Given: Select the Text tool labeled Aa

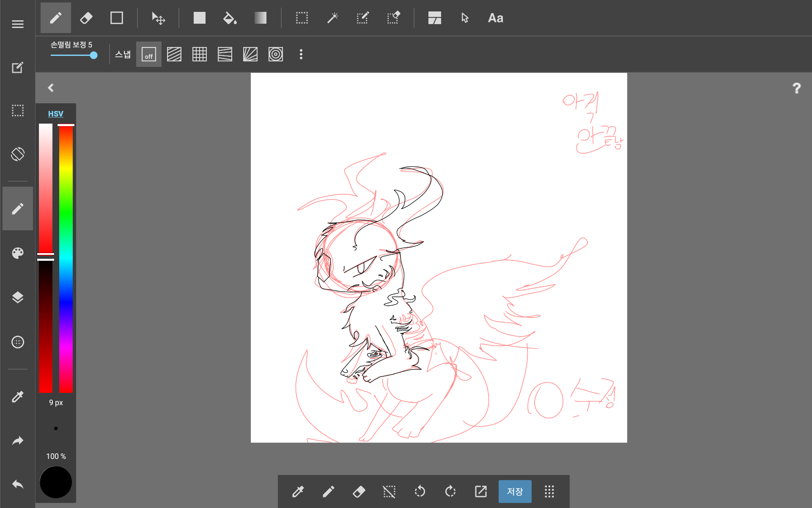Looking at the screenshot, I should tap(495, 18).
